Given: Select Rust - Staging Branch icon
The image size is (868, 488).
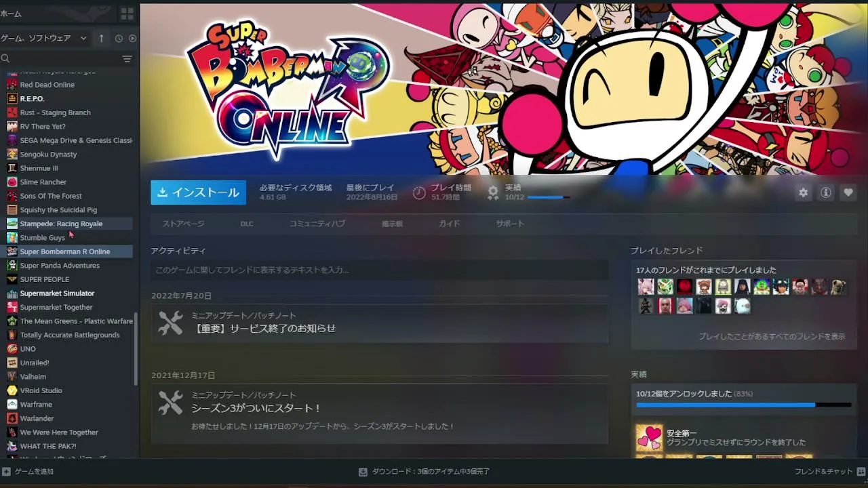Looking at the screenshot, I should 12,113.
